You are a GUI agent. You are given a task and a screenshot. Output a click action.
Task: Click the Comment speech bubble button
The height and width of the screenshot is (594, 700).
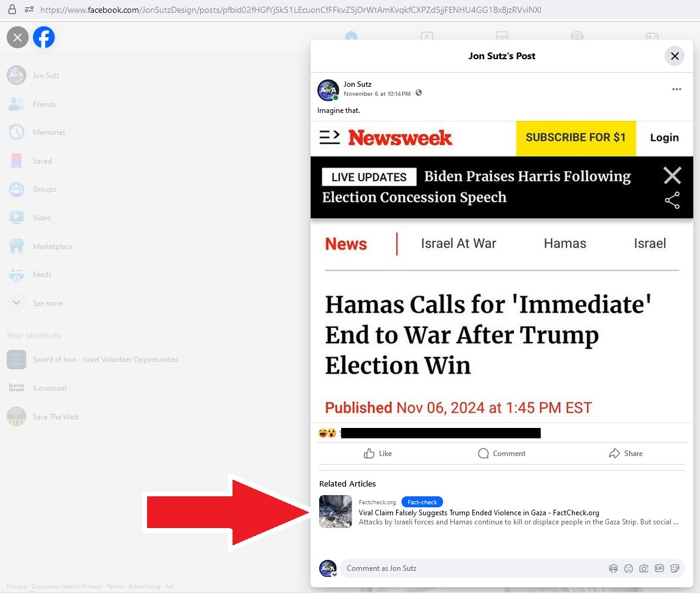(501, 454)
